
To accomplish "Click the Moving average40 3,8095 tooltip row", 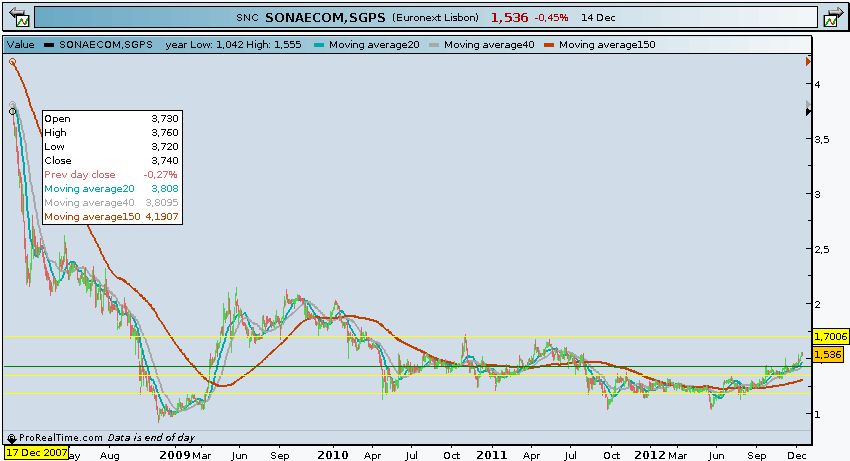I will point(112,203).
